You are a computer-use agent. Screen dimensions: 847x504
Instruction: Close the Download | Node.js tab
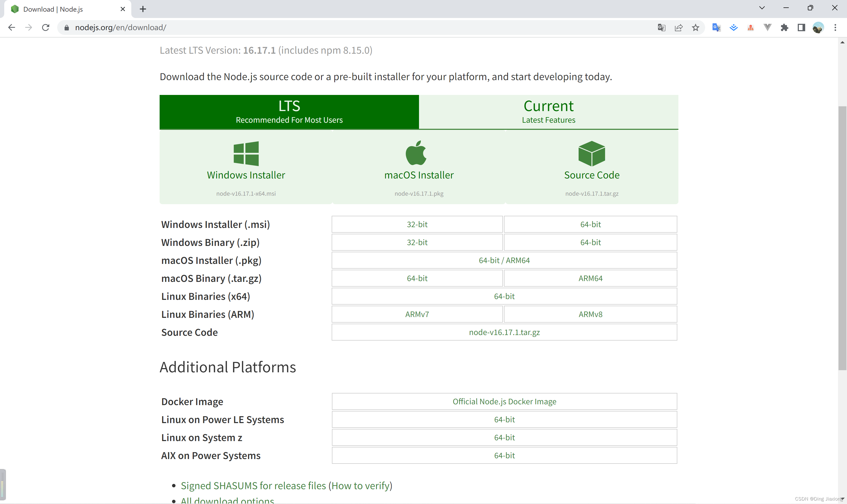coord(123,9)
